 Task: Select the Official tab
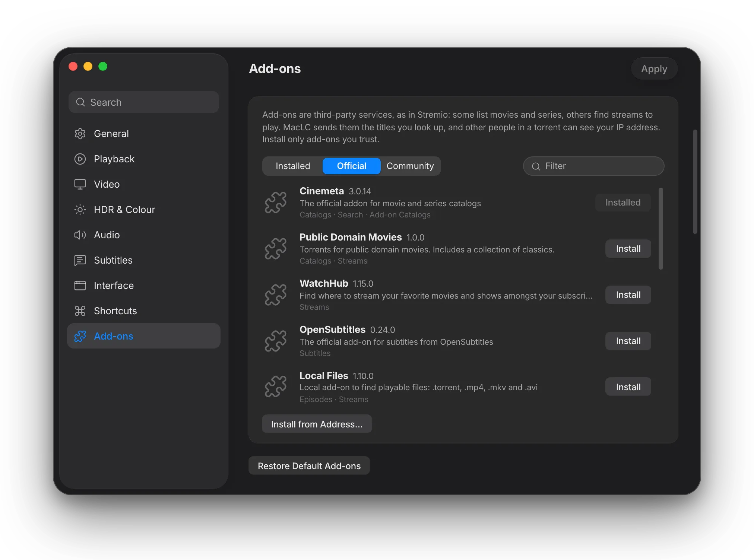click(352, 166)
